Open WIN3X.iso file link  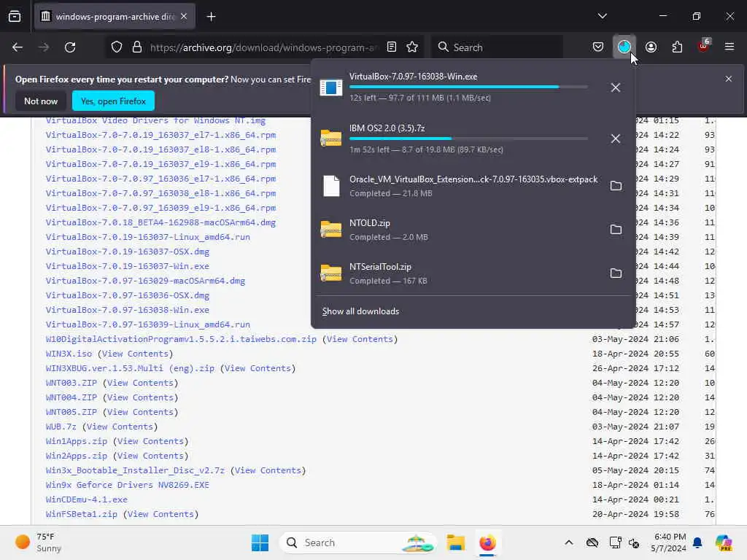[x=69, y=354]
